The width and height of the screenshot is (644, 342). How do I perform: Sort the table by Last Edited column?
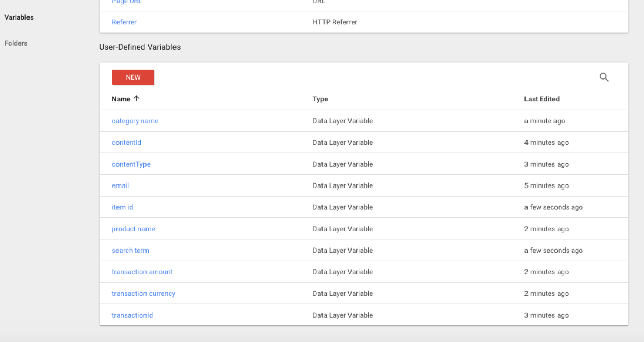[541, 99]
